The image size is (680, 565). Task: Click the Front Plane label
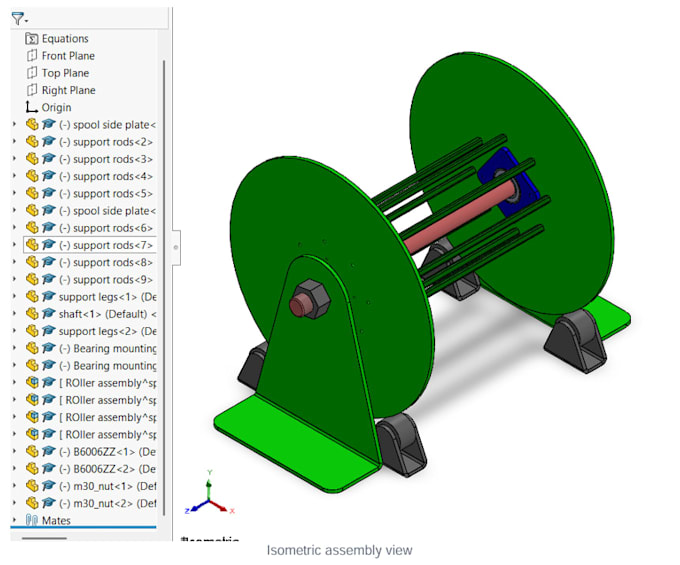[68, 56]
